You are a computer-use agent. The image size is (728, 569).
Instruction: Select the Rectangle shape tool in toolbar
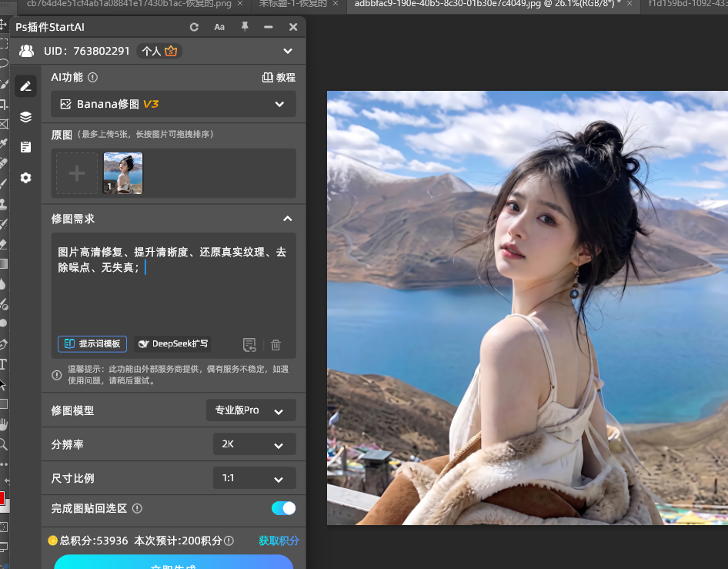click(3, 403)
